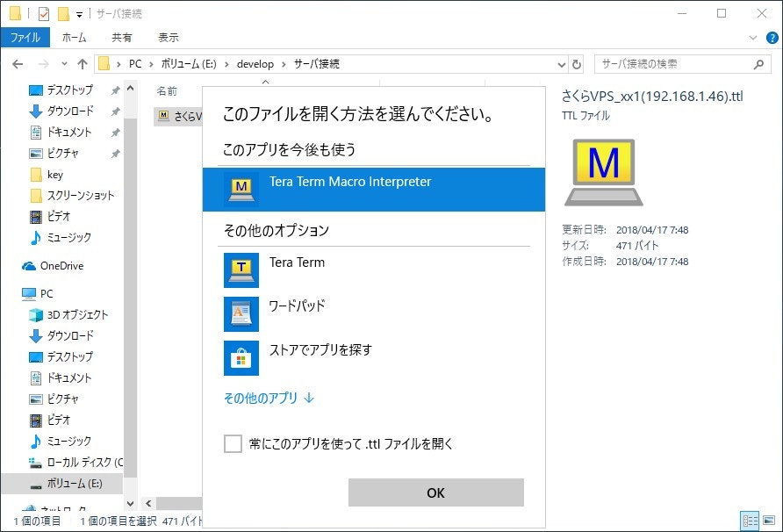This screenshot has width=783, height=532.
Task: Choose the Tera Term app icon
Action: (x=241, y=270)
